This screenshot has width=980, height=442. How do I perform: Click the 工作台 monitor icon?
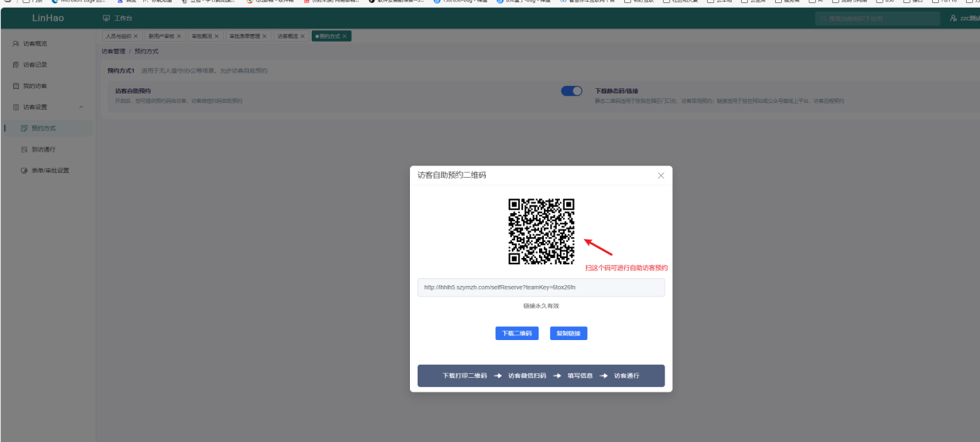coord(106,17)
